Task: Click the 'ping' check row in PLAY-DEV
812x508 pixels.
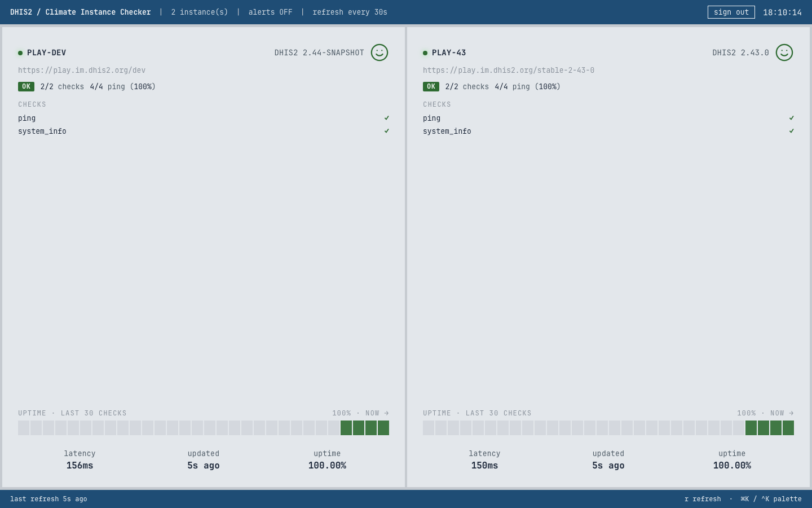Action: (204, 118)
